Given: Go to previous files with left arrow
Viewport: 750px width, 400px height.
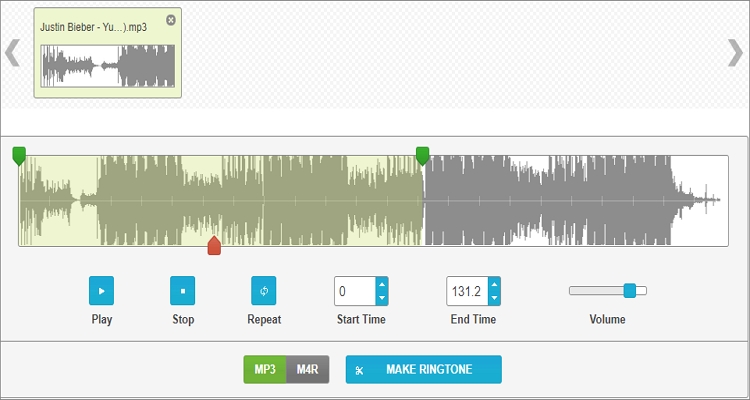Looking at the screenshot, I should pyautogui.click(x=12, y=53).
